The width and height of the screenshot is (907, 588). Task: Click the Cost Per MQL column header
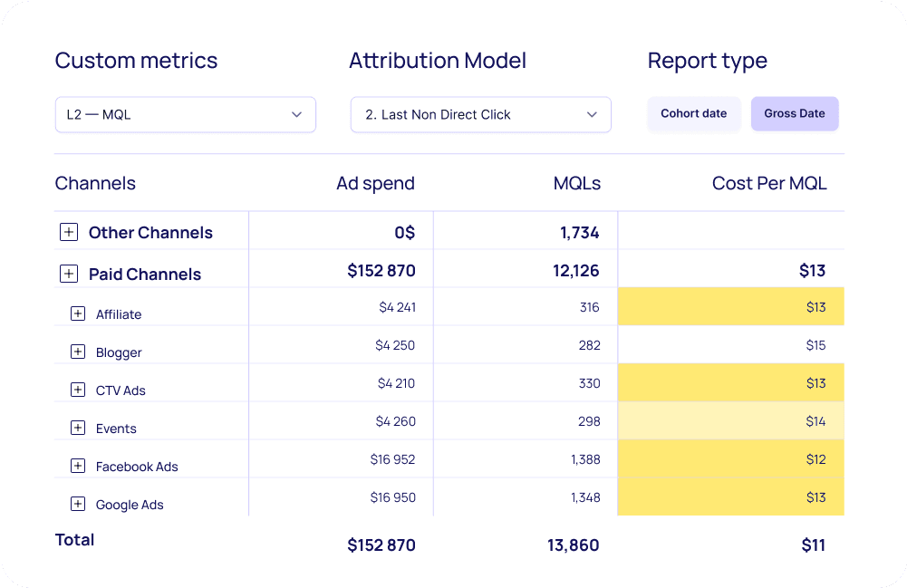click(769, 183)
